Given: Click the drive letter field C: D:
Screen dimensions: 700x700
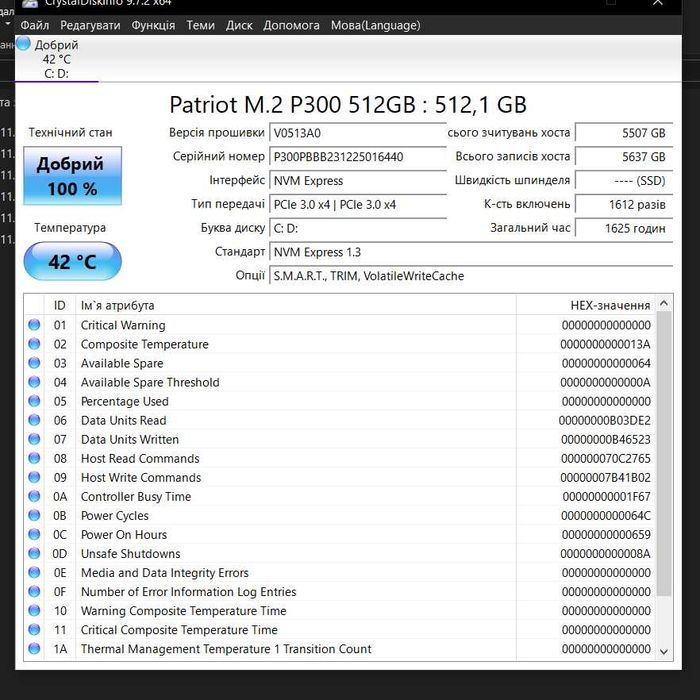Looking at the screenshot, I should (358, 228).
